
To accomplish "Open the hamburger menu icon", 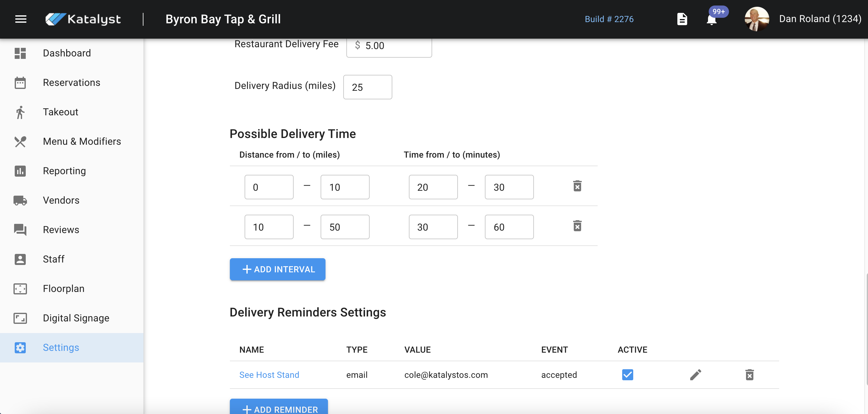I will pyautogui.click(x=21, y=19).
